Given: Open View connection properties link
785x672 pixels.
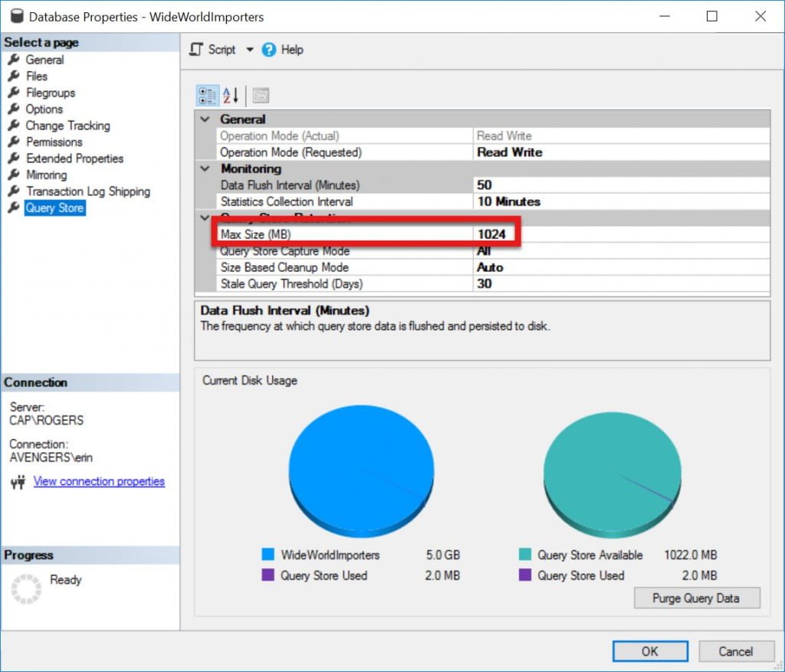Looking at the screenshot, I should (x=99, y=481).
